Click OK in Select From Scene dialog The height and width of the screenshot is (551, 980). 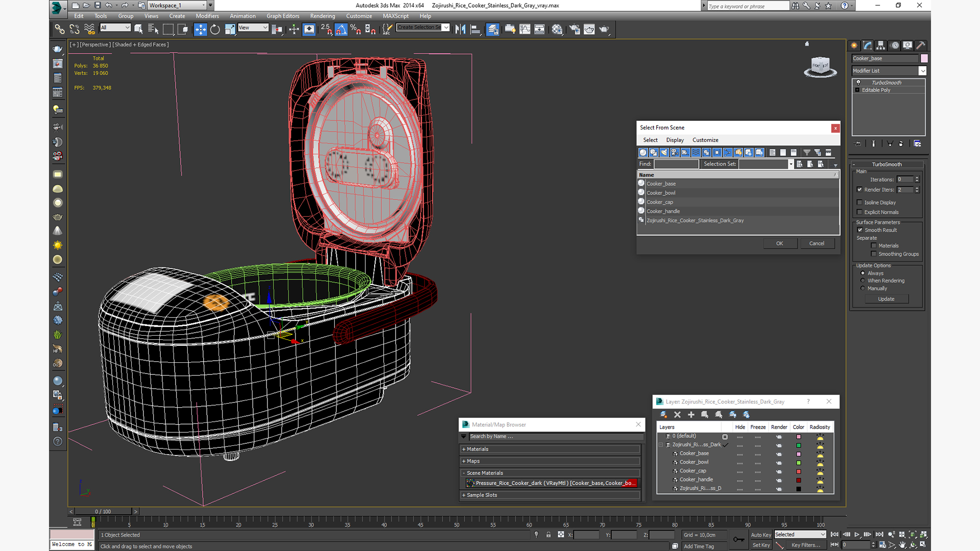[x=779, y=243]
